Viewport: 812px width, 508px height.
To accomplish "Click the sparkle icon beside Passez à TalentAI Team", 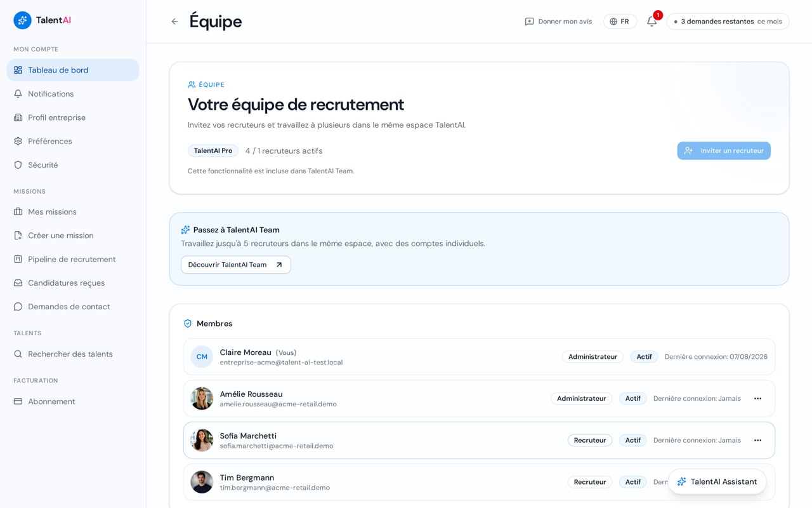I will [185, 230].
